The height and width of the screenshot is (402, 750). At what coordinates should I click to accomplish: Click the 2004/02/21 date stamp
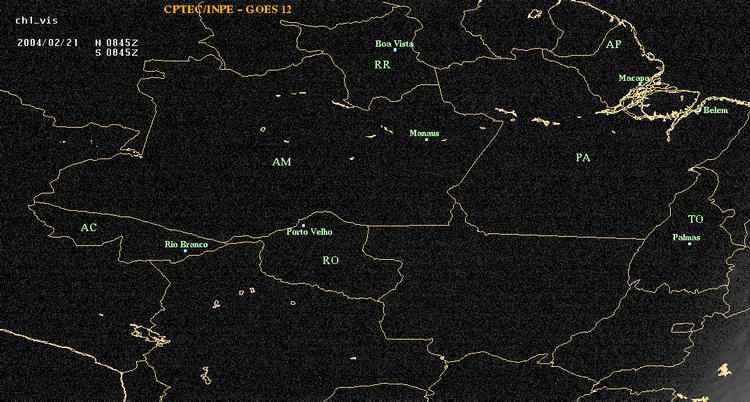pyautogui.click(x=47, y=42)
